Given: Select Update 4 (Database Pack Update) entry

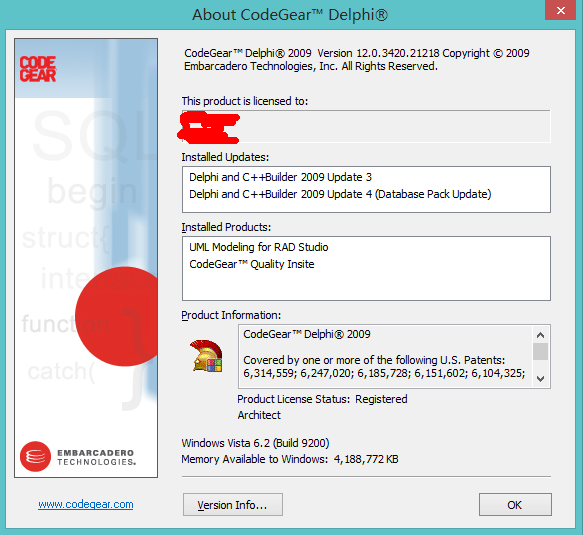Looking at the screenshot, I should click(340, 194).
